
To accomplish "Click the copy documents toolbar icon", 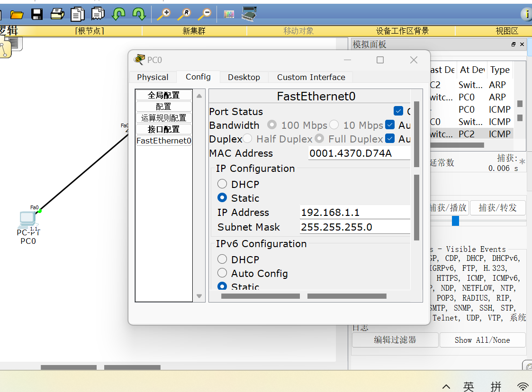I will [x=78, y=14].
